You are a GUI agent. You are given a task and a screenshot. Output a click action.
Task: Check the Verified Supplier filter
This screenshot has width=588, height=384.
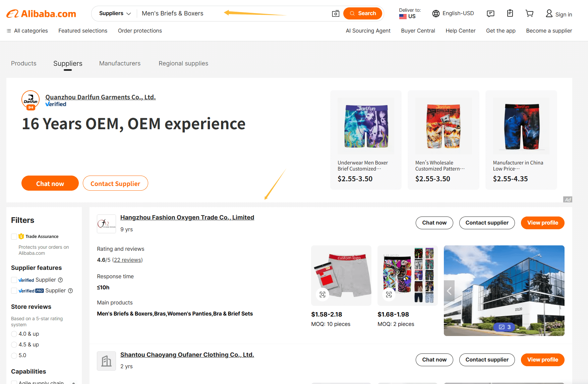point(14,280)
